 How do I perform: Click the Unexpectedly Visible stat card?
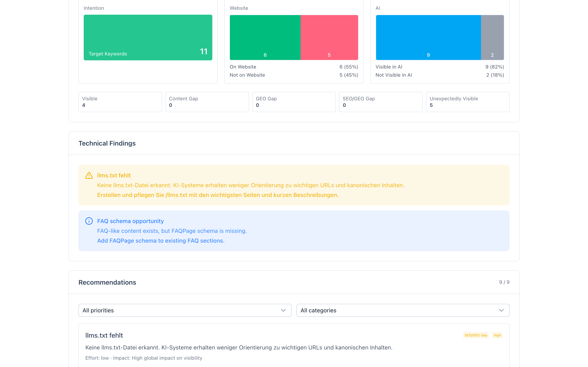(467, 102)
